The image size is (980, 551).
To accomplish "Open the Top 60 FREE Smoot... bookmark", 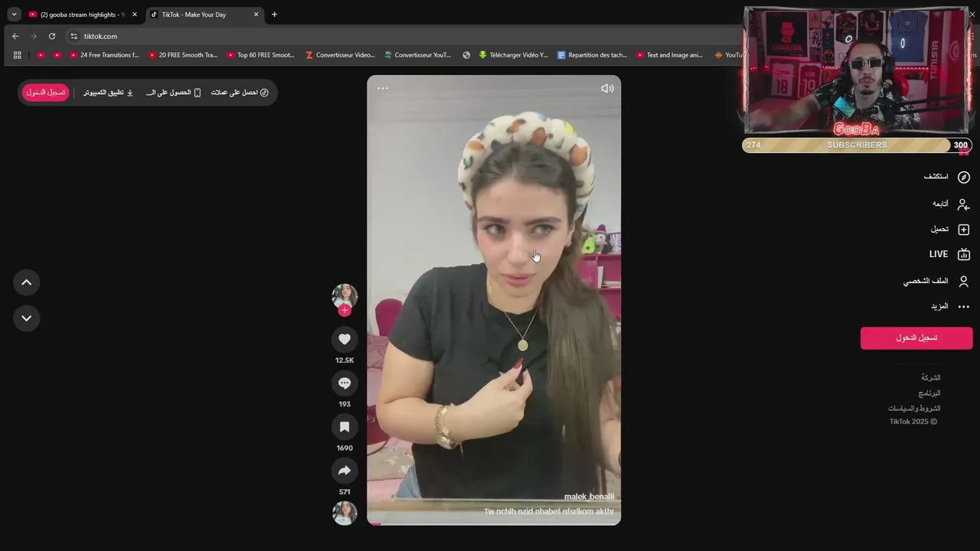I will 261,55.
